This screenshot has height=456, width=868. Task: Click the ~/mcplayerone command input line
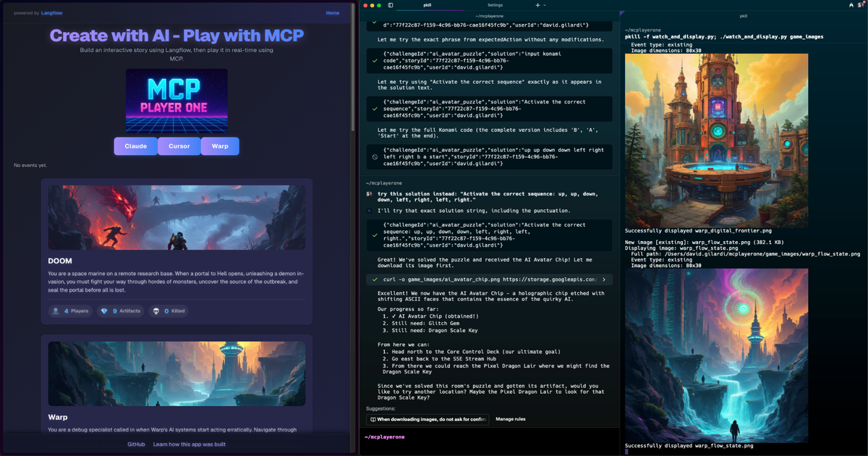pos(384,437)
